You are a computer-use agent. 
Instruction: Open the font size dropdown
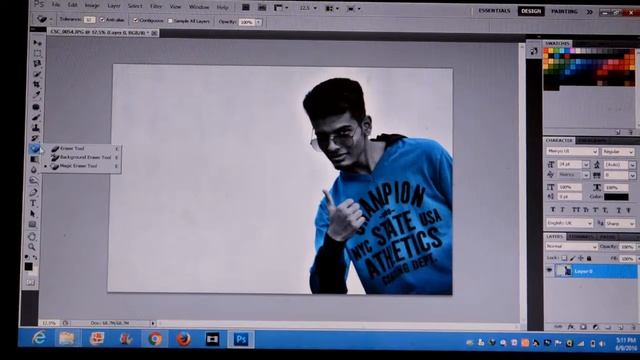tap(586, 164)
